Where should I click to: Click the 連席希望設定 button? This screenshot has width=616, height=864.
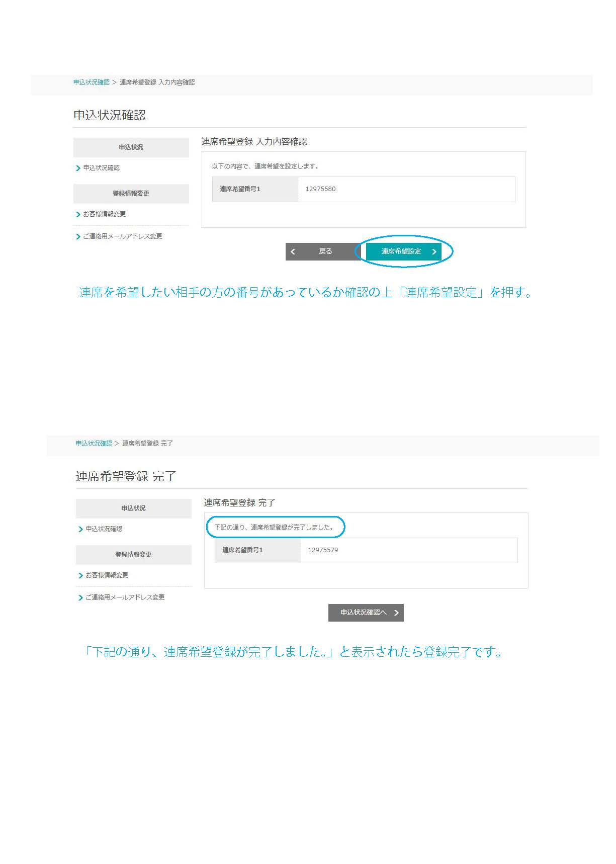403,251
